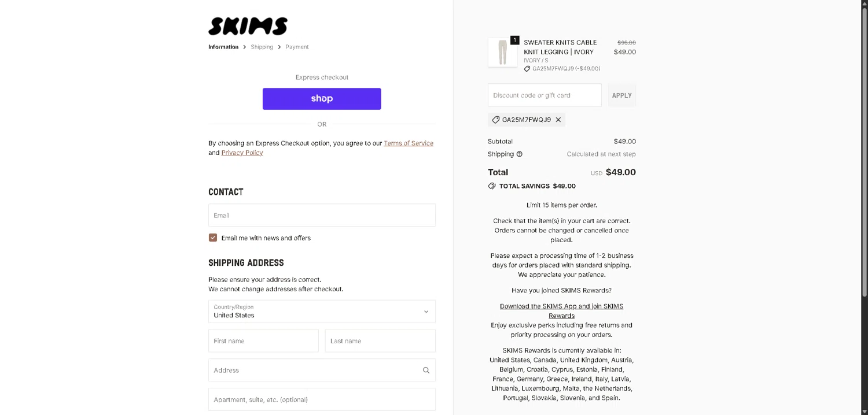Click the total savings tag icon
Image resolution: width=868 pixels, height=415 pixels.
(x=492, y=186)
